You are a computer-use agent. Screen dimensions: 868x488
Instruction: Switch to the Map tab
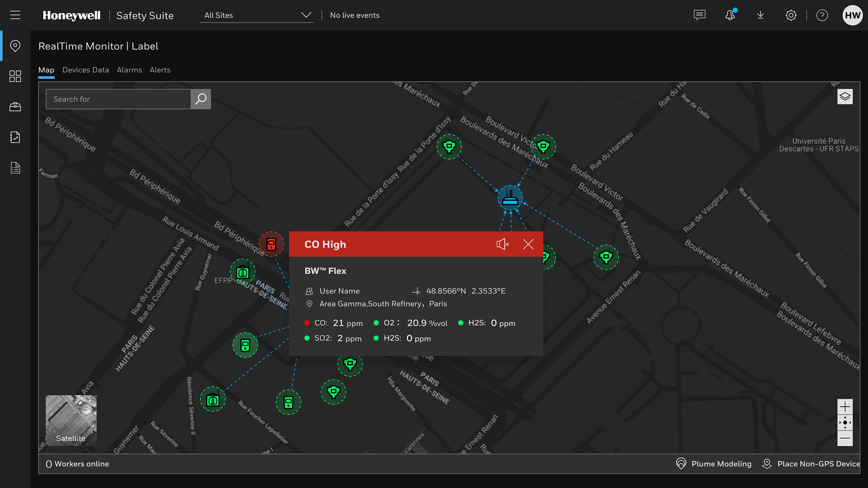point(46,70)
